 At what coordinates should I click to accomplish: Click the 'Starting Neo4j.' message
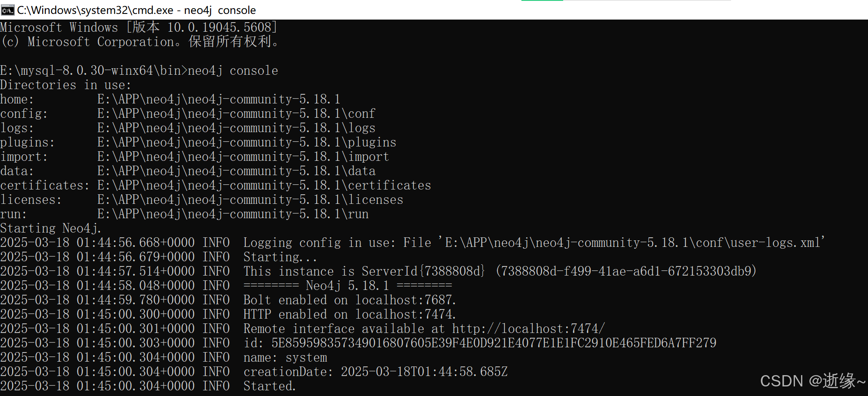50,228
